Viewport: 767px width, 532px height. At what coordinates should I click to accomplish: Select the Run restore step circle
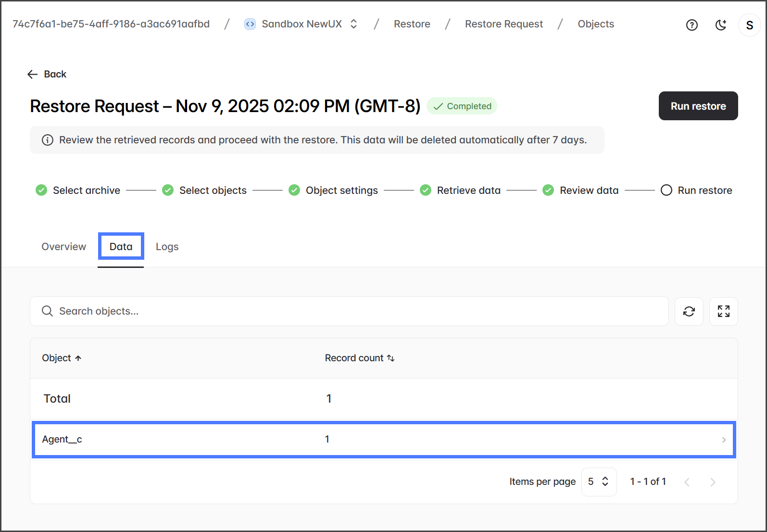(666, 190)
